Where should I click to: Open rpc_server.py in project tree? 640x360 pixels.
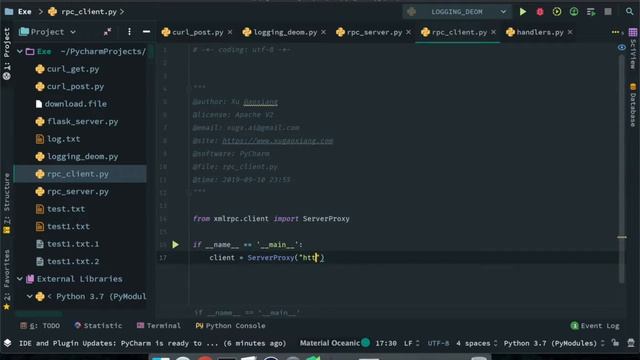point(72,192)
